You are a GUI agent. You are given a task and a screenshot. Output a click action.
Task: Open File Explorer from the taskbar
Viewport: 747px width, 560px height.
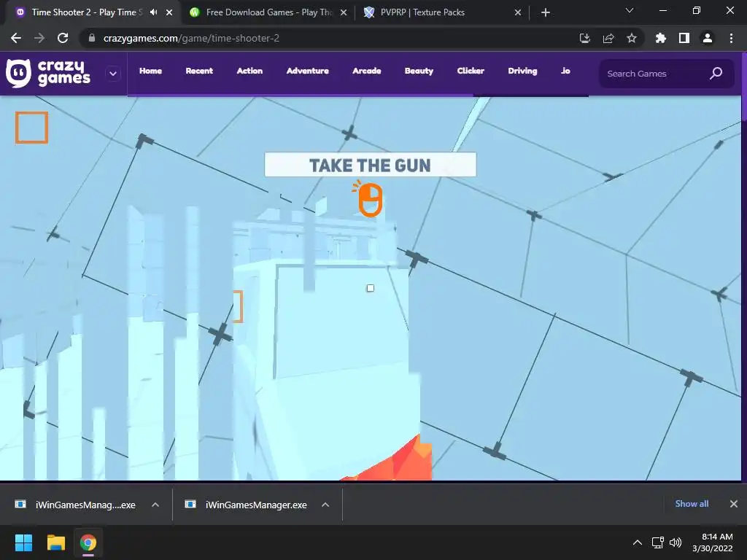point(55,542)
